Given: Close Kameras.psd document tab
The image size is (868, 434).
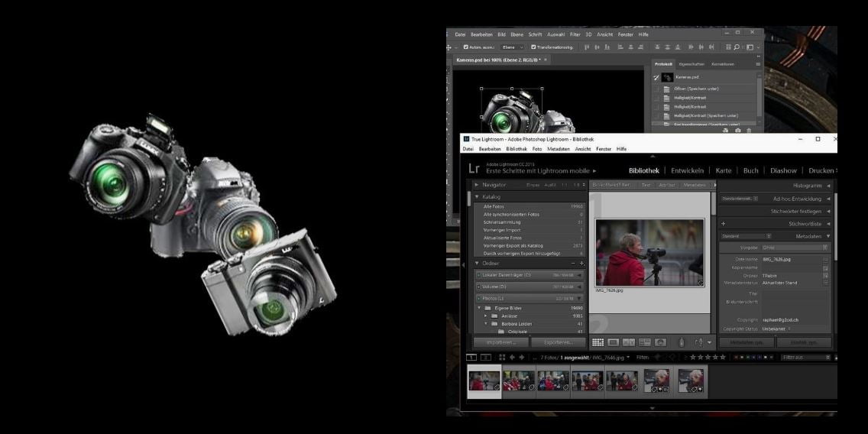Looking at the screenshot, I should (546, 60).
